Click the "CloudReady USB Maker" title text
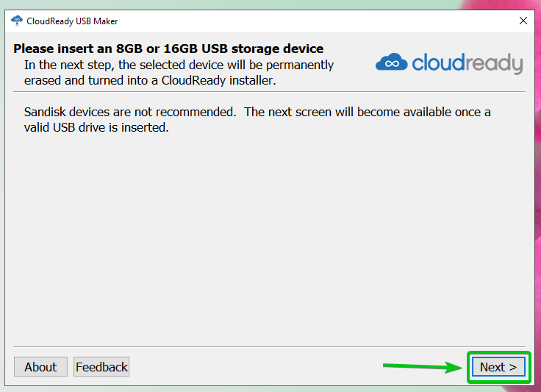 tap(72, 21)
